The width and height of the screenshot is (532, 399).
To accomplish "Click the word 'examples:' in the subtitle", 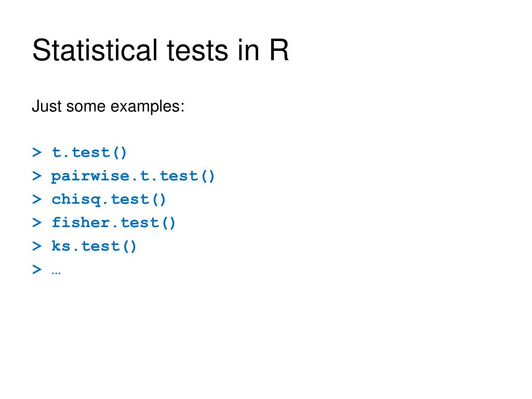I will click(x=148, y=107).
